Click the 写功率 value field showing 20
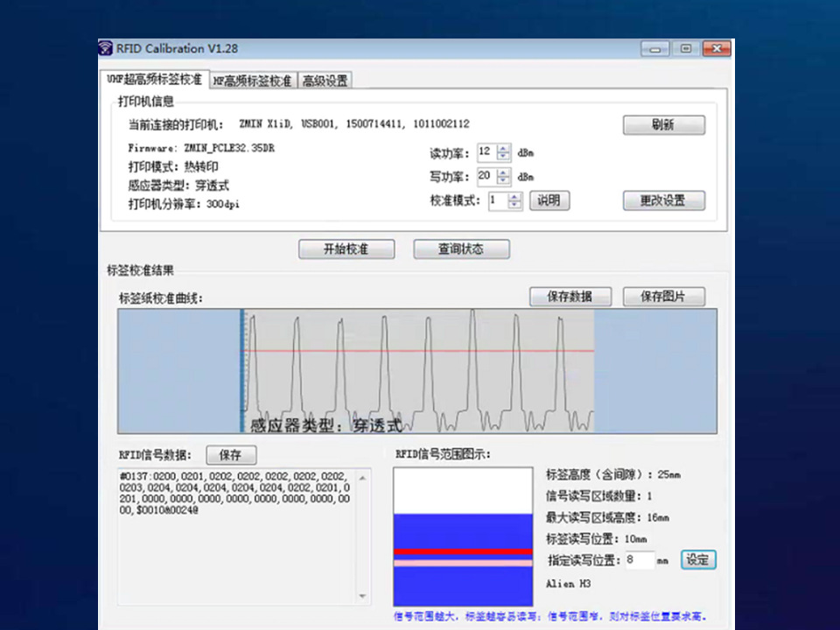The image size is (840, 630). pyautogui.click(x=487, y=176)
